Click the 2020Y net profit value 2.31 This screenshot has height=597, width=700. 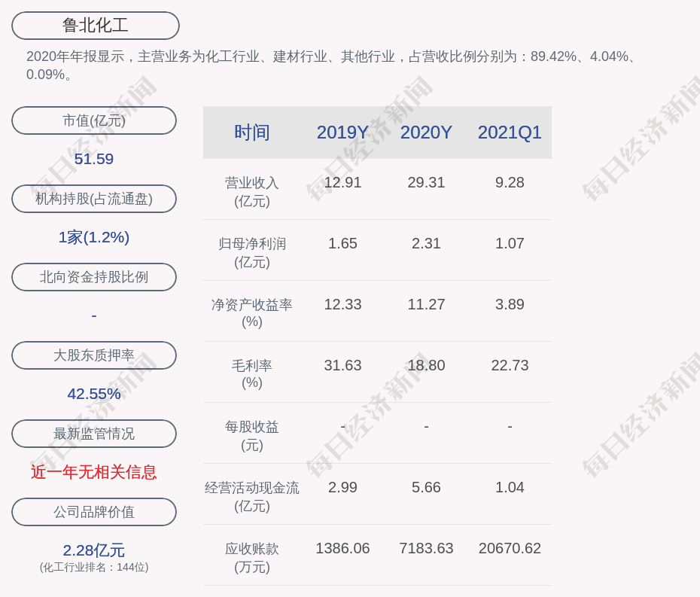[x=426, y=243]
